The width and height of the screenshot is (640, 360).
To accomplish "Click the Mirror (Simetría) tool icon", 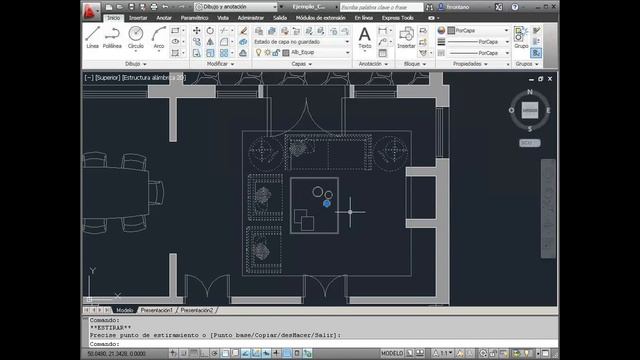I will (210, 42).
